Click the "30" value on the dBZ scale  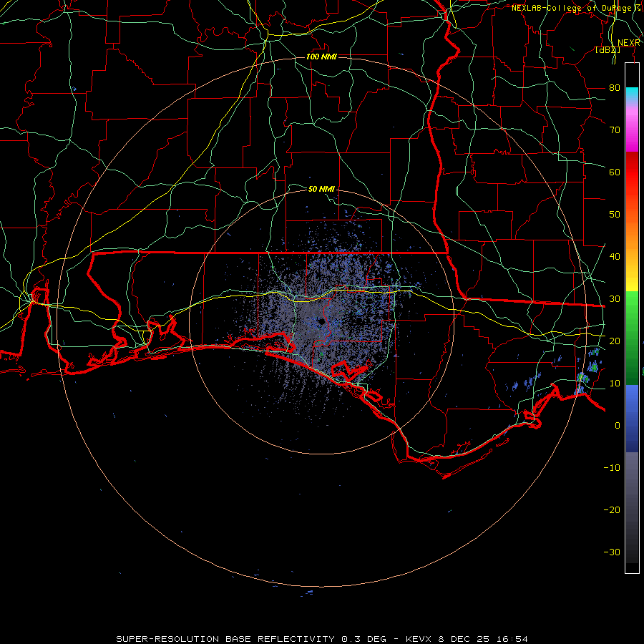(615, 298)
